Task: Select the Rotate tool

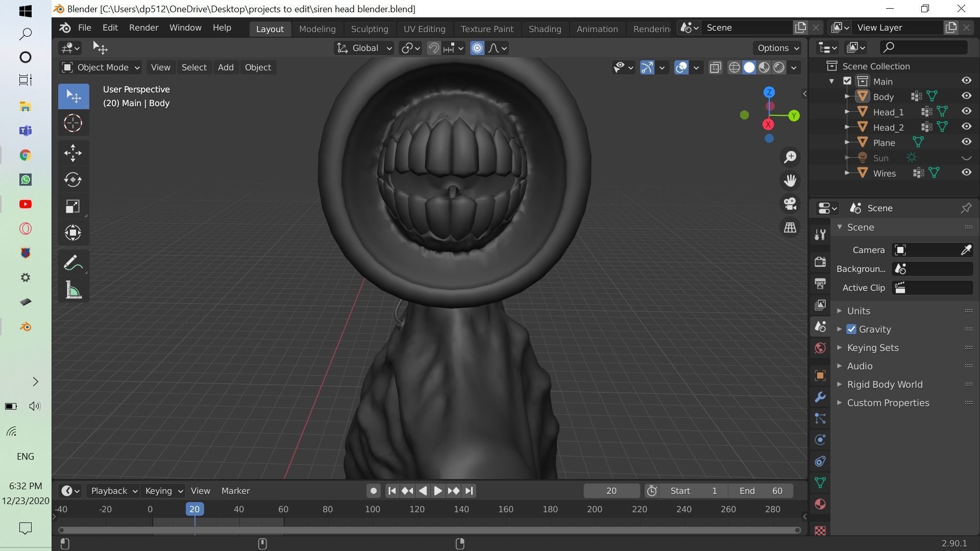Action: [73, 180]
